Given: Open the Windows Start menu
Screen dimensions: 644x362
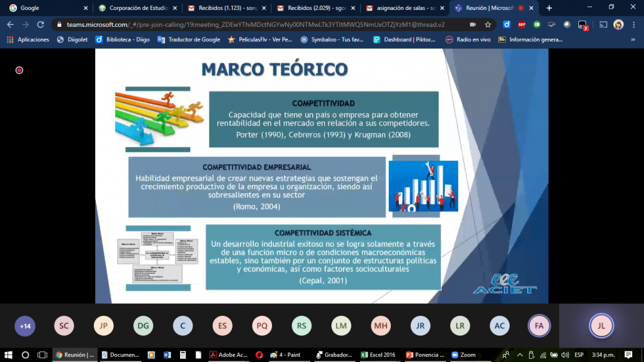Looking at the screenshot, I should (8, 355).
